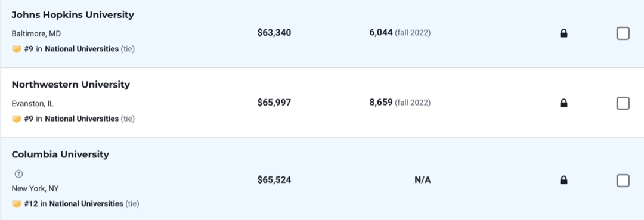Viewport: 644px width, 220px height.
Task: Click the 8,659 enrollment figure
Action: pyautogui.click(x=381, y=102)
